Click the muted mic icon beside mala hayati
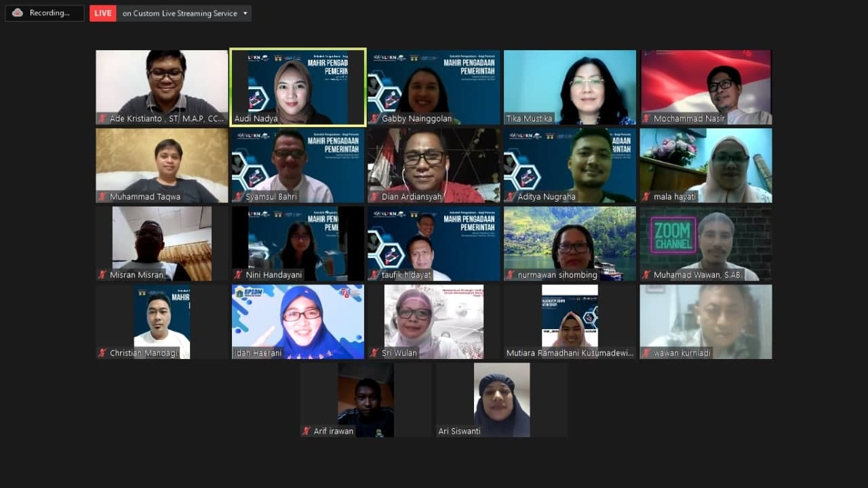The width and height of the screenshot is (868, 488). coord(646,197)
